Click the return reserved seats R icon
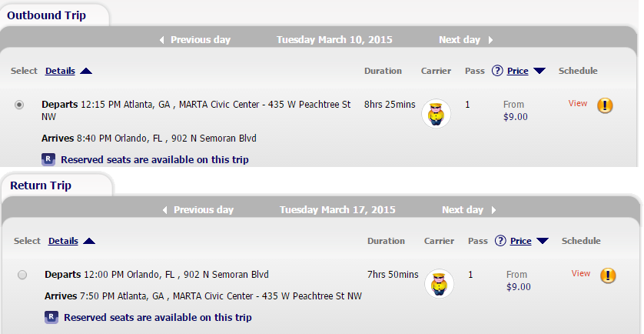This screenshot has width=644, height=334. click(51, 317)
